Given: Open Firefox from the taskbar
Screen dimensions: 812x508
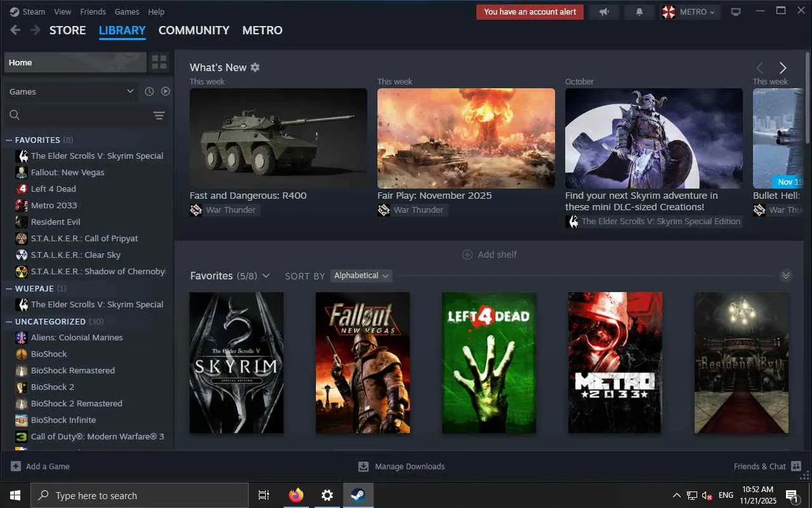Looking at the screenshot, I should tap(296, 495).
